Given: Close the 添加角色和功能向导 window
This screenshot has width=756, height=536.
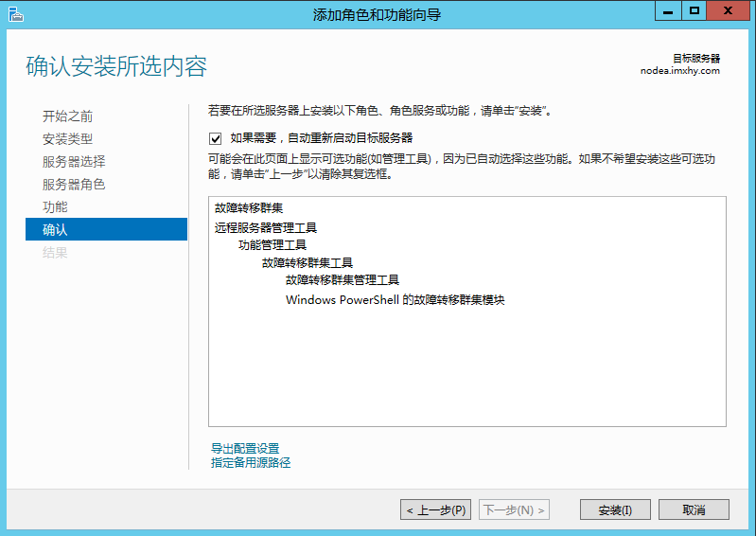Looking at the screenshot, I should click(x=728, y=11).
